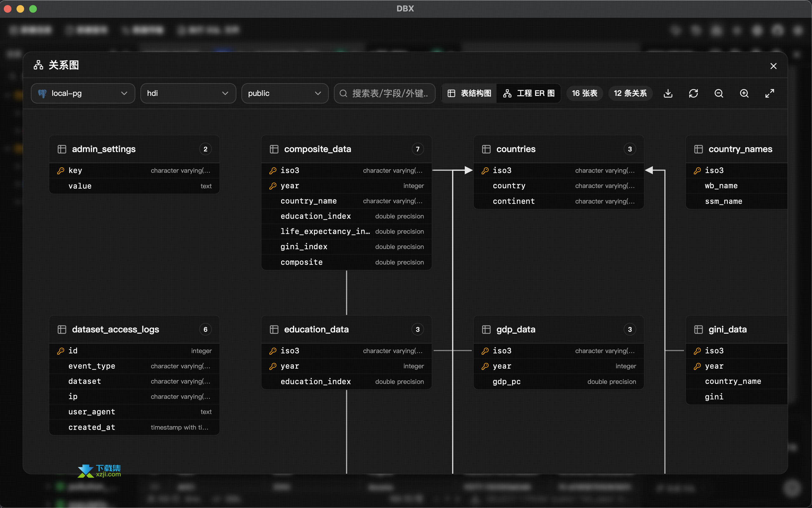Select the admin_settings table header
The image size is (812, 508).
pyautogui.click(x=134, y=149)
